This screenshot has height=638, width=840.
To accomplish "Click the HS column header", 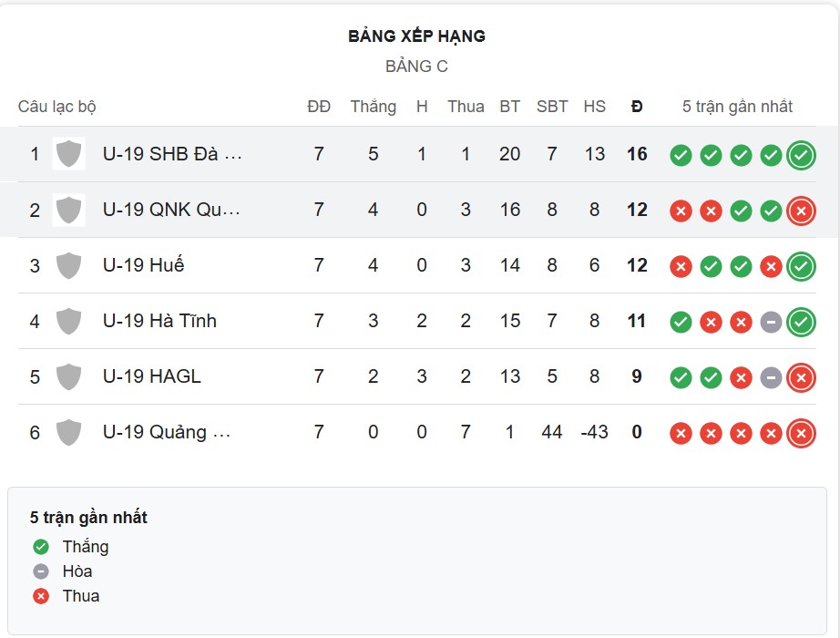I will pyautogui.click(x=594, y=106).
